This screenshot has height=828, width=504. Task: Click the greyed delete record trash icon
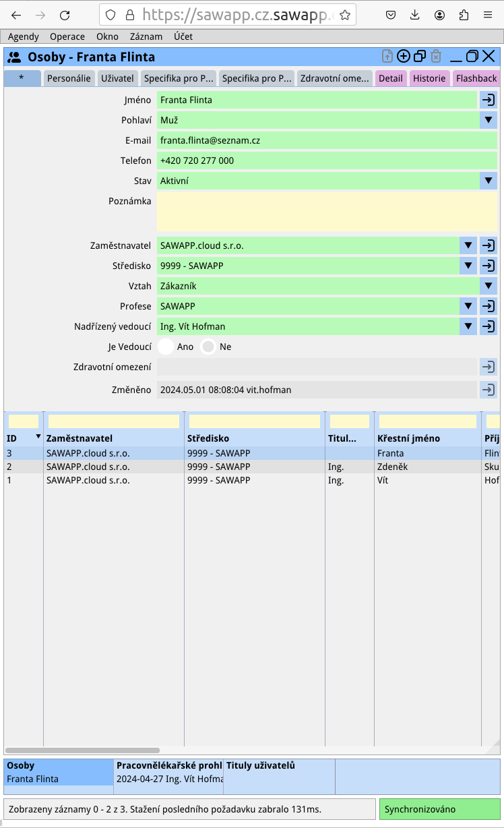pyautogui.click(x=436, y=57)
